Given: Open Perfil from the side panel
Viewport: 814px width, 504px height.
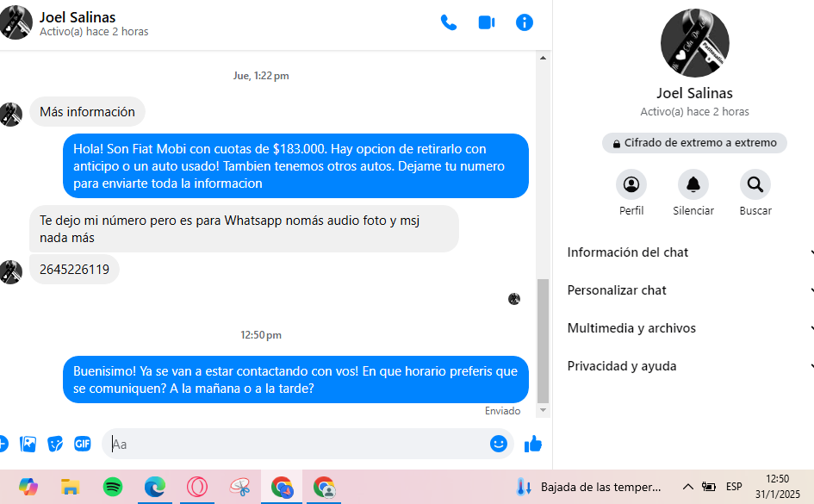Looking at the screenshot, I should (631, 184).
